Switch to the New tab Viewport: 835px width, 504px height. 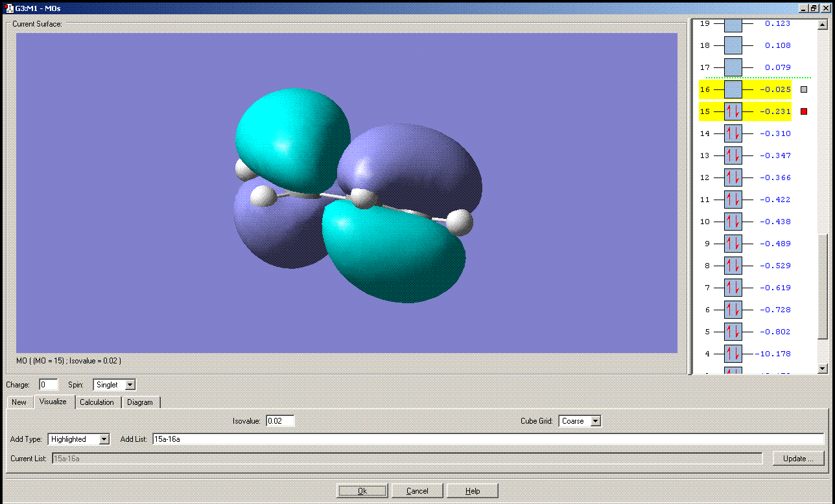click(x=19, y=402)
